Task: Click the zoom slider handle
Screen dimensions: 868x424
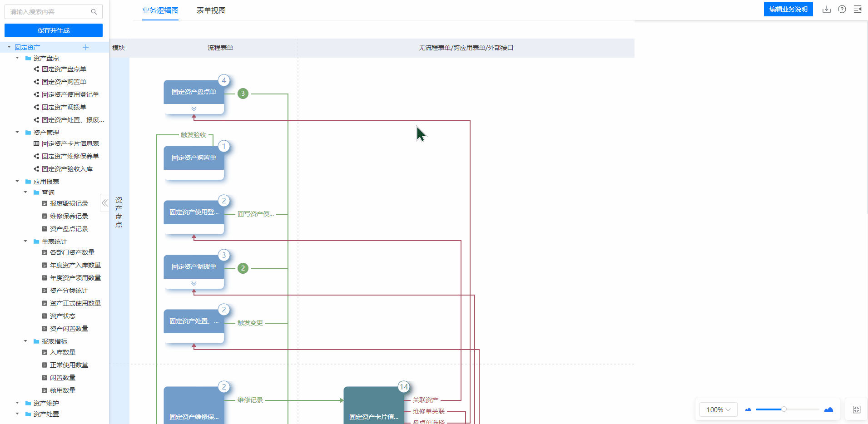Action: pos(784,409)
